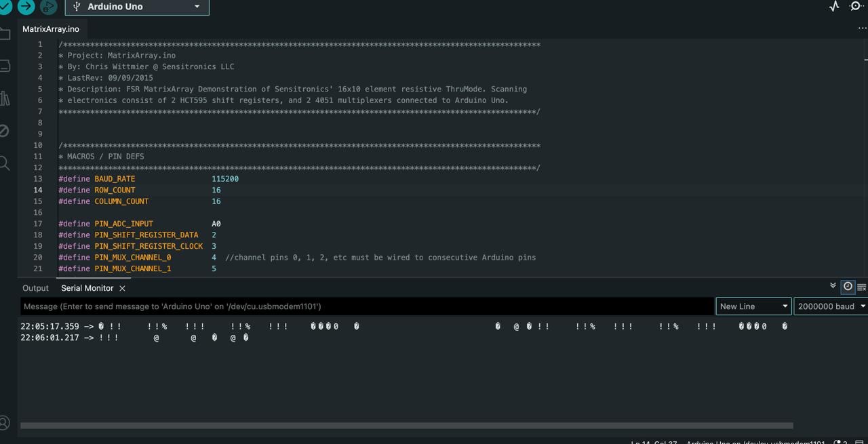
Task: Click the serial message input field
Action: pos(339,306)
